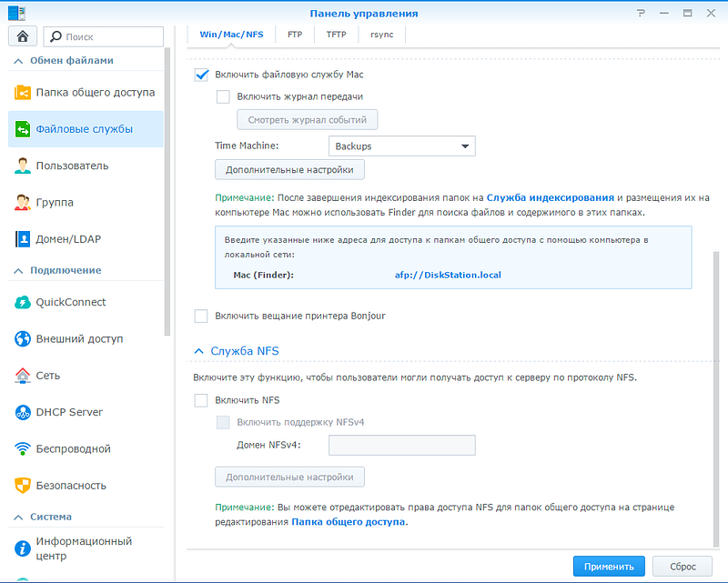Image resolution: width=728 pixels, height=583 pixels.
Task: Tick the Включить NFS checkbox
Action: 201,400
